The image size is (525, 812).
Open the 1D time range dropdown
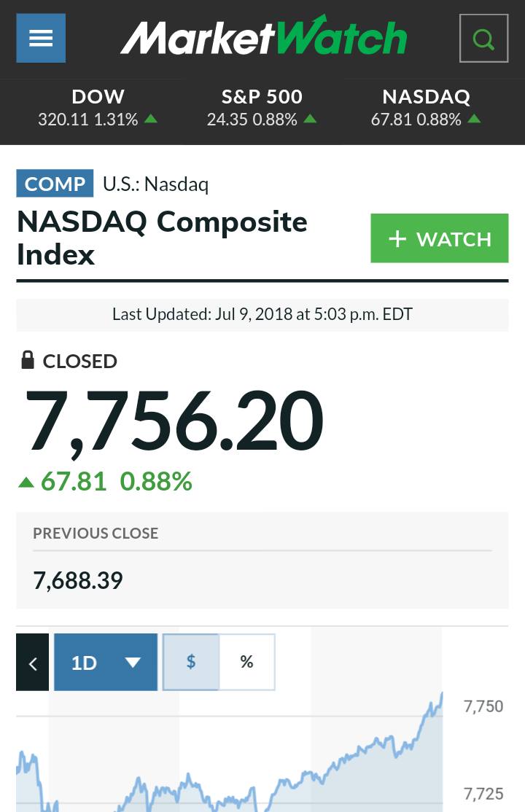tap(106, 662)
